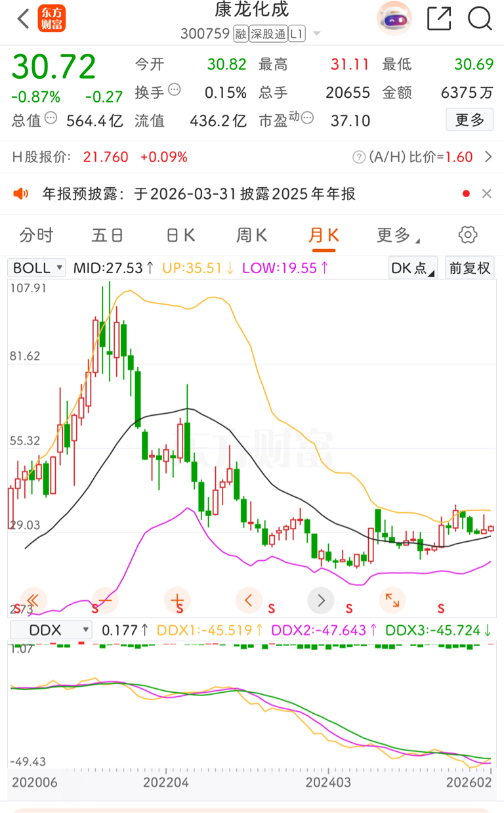Tap the info icon beside 市盈动

click(x=307, y=118)
